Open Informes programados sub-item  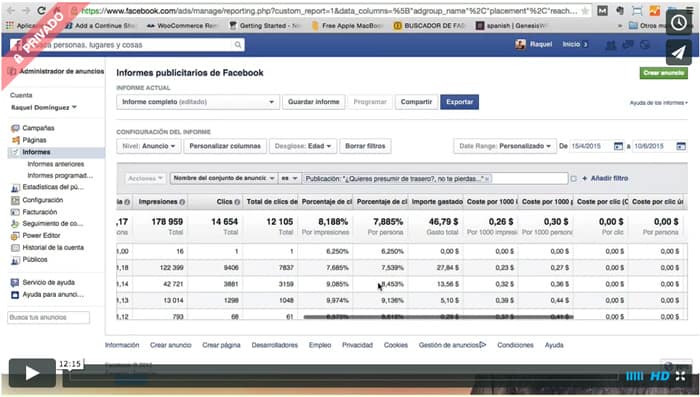pyautogui.click(x=60, y=176)
